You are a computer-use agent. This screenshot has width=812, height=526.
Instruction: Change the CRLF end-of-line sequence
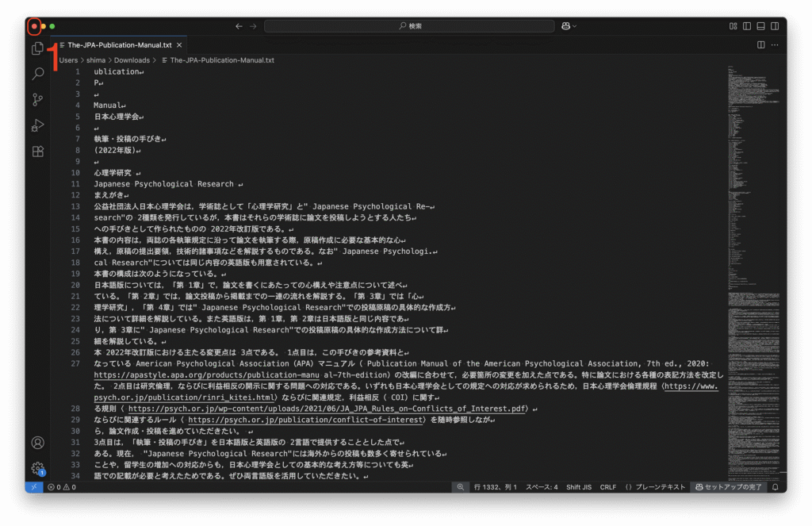point(608,487)
